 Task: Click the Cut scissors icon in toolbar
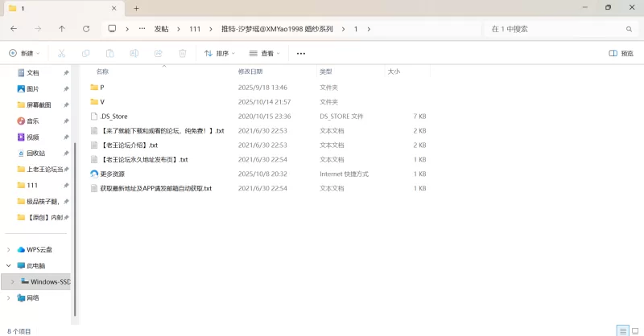(x=61, y=53)
